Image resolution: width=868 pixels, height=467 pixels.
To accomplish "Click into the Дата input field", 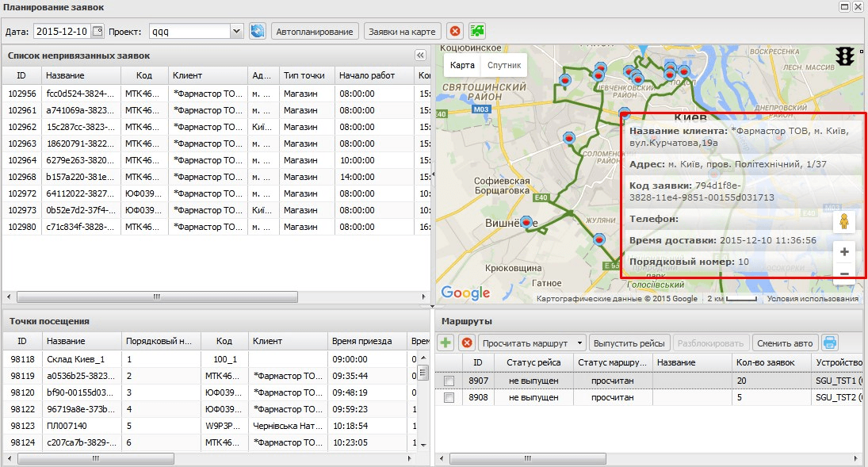I will click(62, 31).
